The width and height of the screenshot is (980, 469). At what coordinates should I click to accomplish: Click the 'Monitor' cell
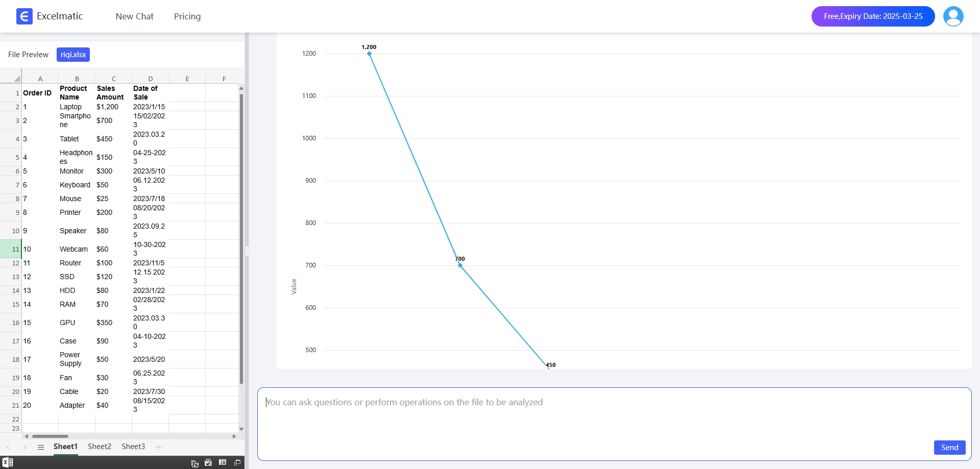[x=77, y=171]
